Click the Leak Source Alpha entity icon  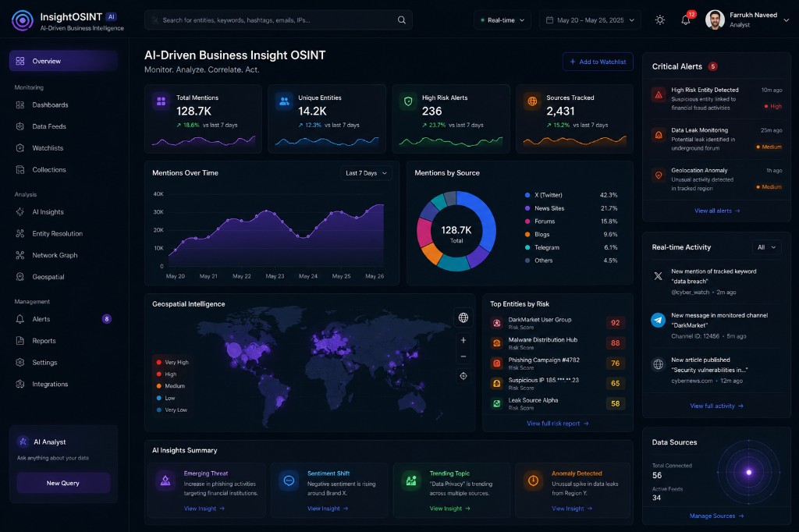(x=496, y=403)
